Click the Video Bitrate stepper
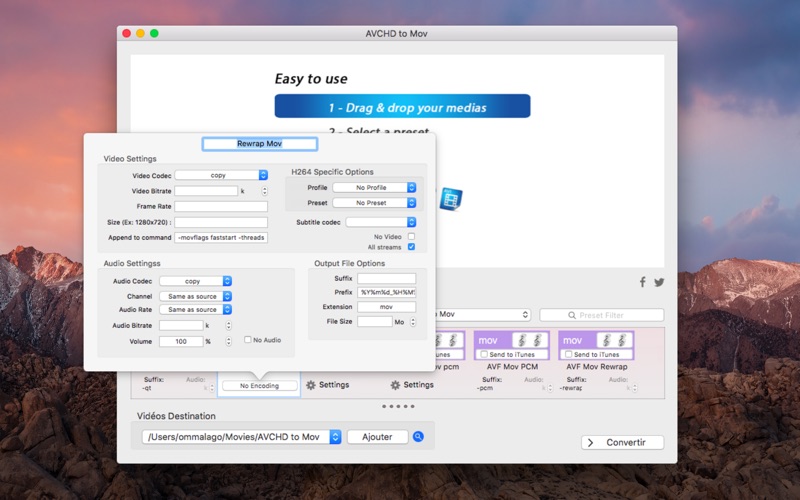Viewport: 800px width, 500px height. tap(264, 191)
